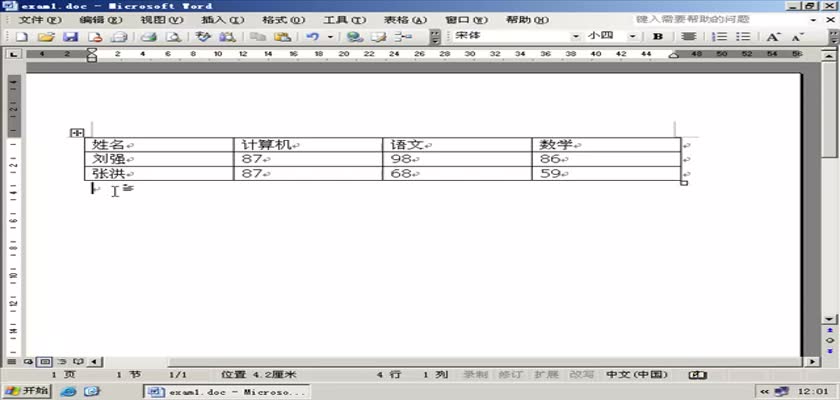
Task: Open the 格式 menu
Action: 283,20
